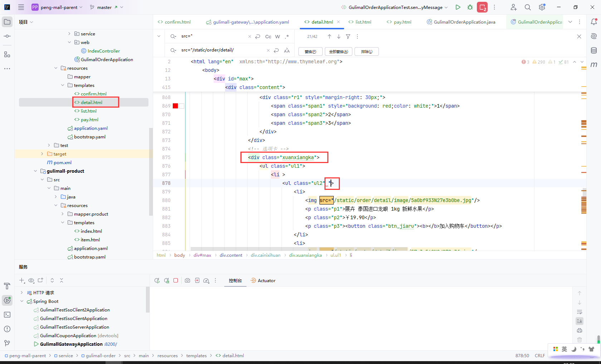This screenshot has width=601, height=364.
Task: Toggle Regex option in search
Action: [287, 36]
